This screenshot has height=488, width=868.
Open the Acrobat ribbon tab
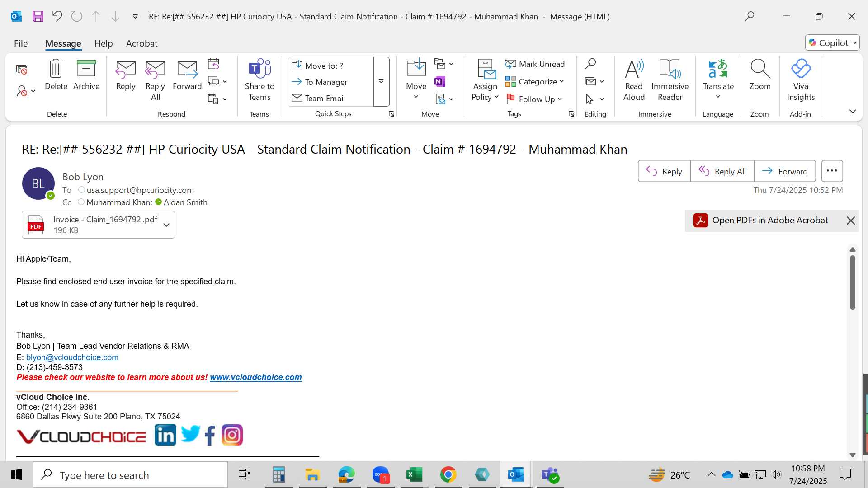point(142,43)
